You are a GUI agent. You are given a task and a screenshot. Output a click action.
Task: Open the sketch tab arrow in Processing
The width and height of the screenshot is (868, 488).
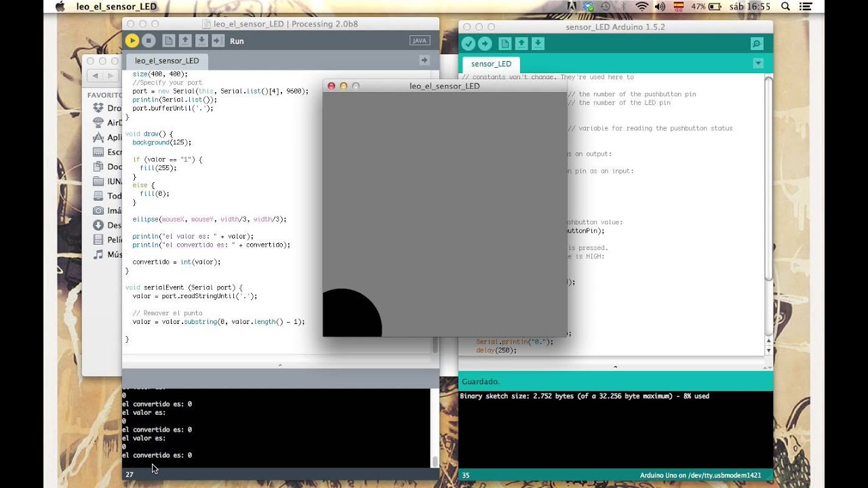coord(424,60)
